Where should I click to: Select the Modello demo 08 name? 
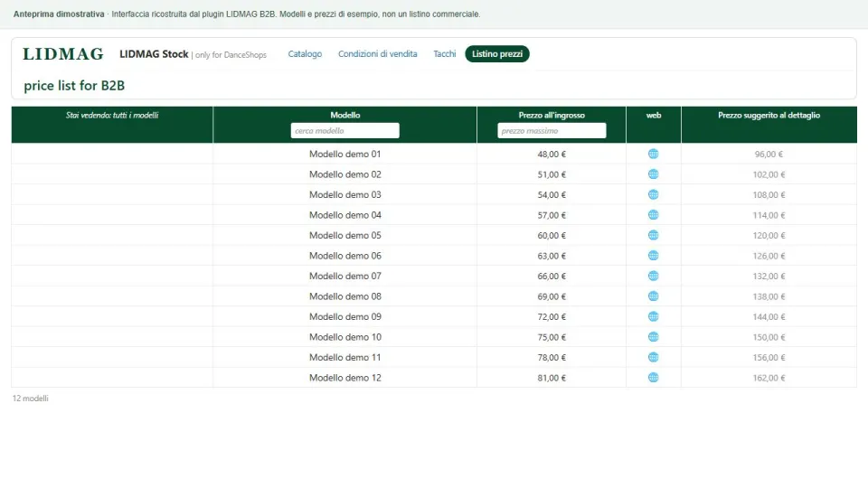[x=344, y=296]
